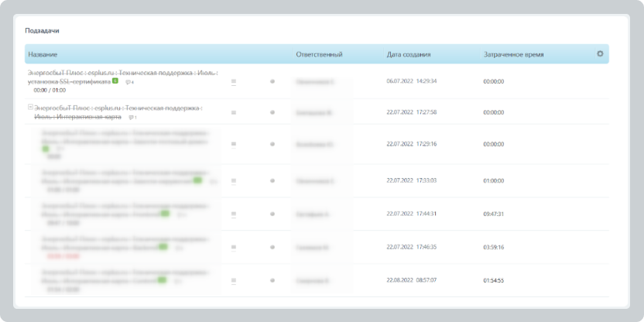Image resolution: width=644 pixels, height=322 pixels.
Task: Toggle status dot for Интерактивная карта row
Action: click(272, 112)
